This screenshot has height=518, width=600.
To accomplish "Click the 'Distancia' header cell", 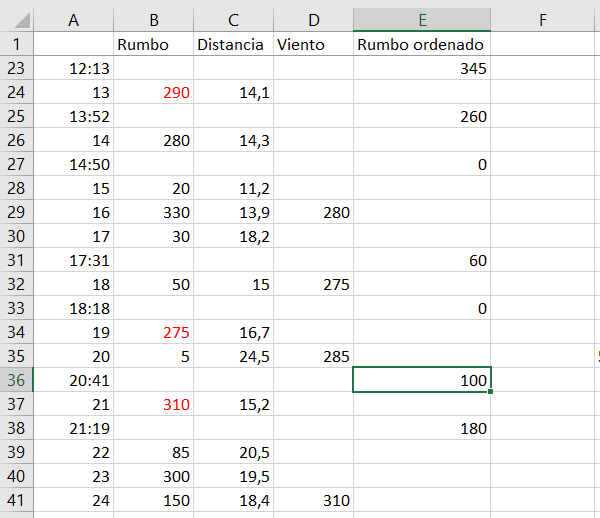I will click(x=233, y=44).
